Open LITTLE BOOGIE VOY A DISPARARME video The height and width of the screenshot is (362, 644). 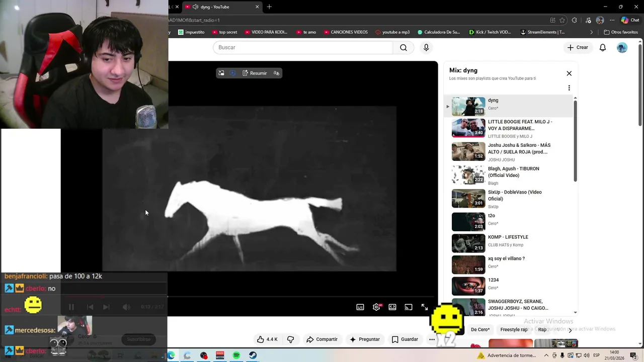(508, 128)
